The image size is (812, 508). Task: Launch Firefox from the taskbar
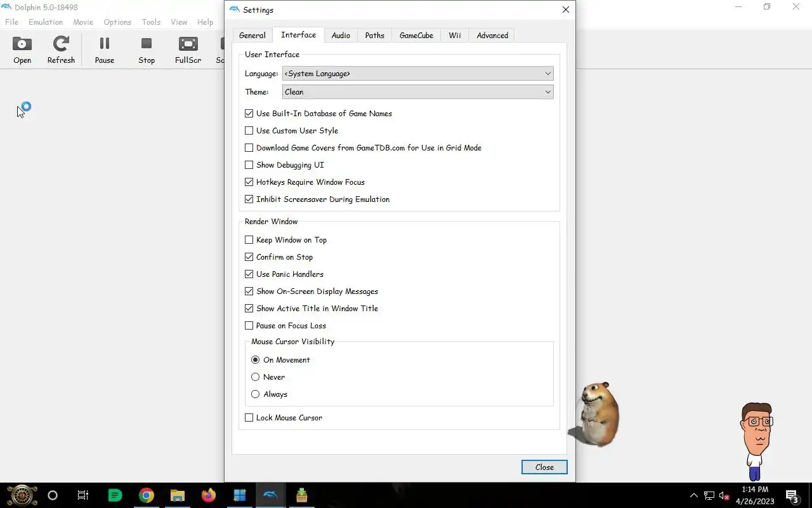[208, 495]
